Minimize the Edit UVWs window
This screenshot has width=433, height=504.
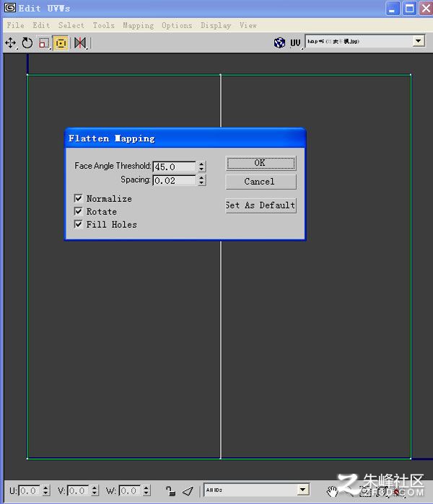coord(393,8)
